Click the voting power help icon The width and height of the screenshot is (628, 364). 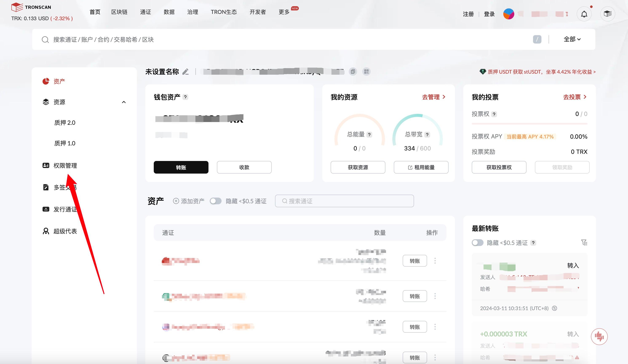tap(494, 114)
